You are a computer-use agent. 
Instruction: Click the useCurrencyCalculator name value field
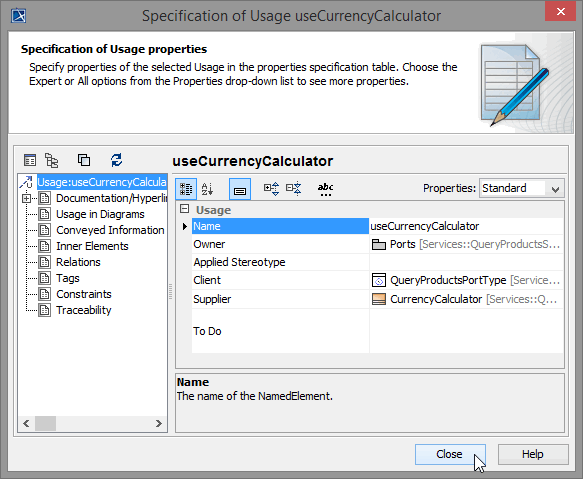(467, 226)
